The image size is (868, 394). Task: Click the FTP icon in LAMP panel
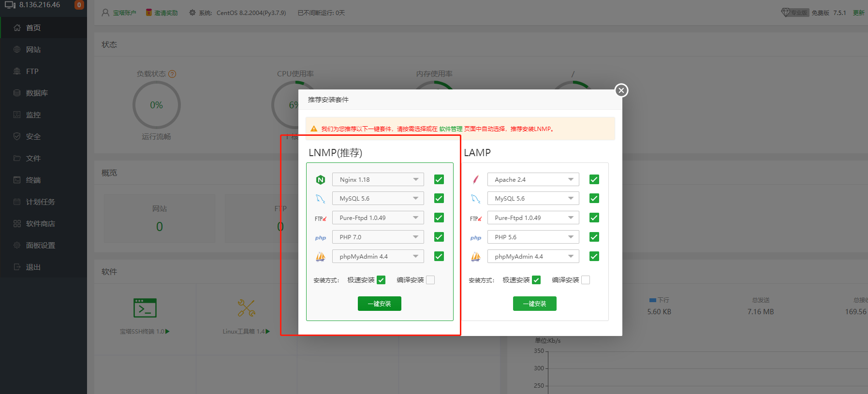[x=476, y=219]
